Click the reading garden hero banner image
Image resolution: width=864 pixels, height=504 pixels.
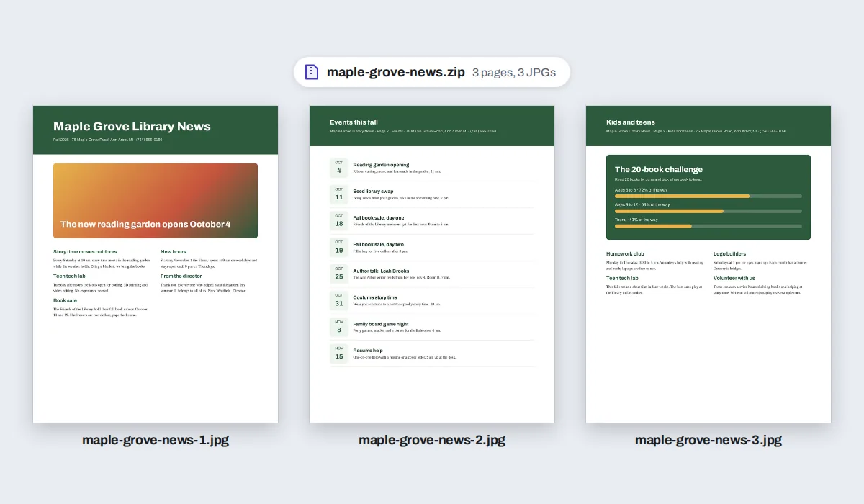(x=156, y=201)
